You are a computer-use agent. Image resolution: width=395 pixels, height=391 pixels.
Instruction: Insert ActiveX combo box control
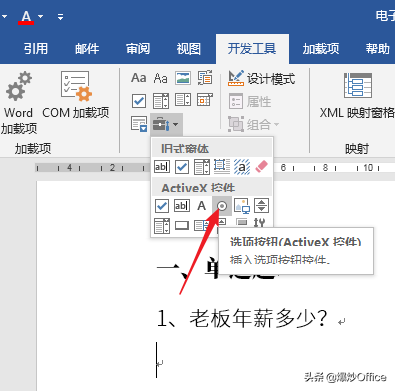[x=162, y=226]
